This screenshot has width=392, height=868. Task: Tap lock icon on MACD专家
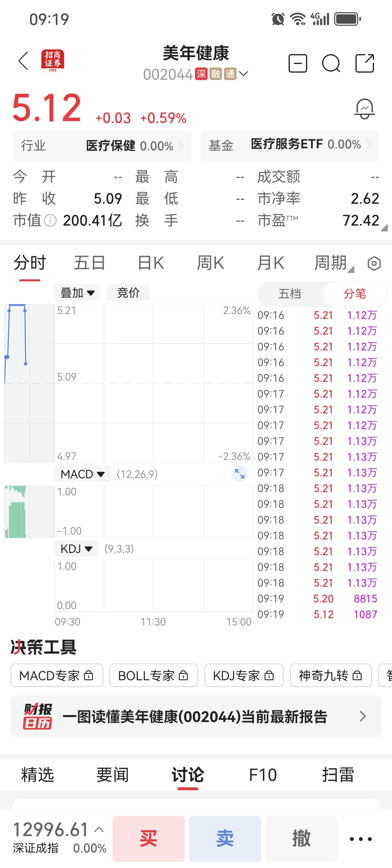(89, 675)
